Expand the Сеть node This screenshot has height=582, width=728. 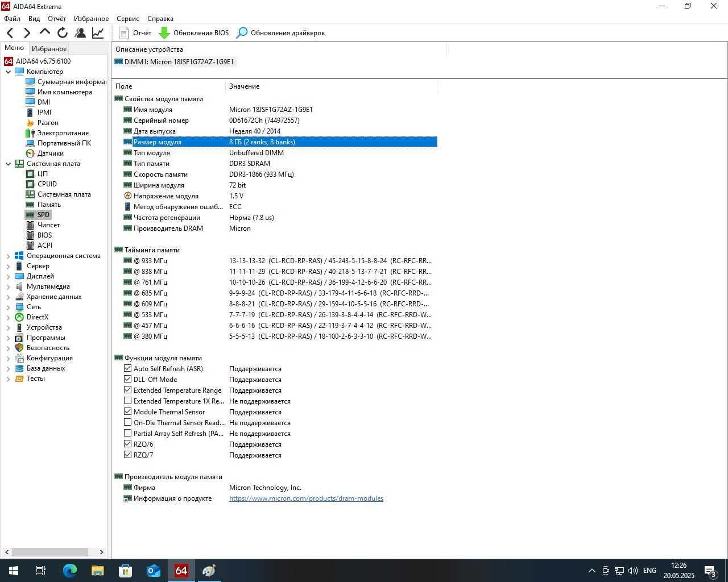(x=8, y=307)
